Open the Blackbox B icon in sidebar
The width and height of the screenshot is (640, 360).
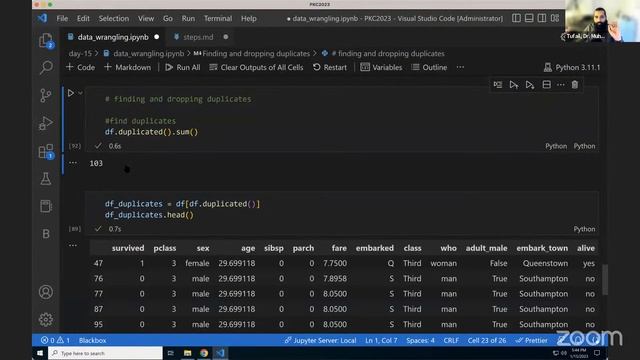coord(46,234)
